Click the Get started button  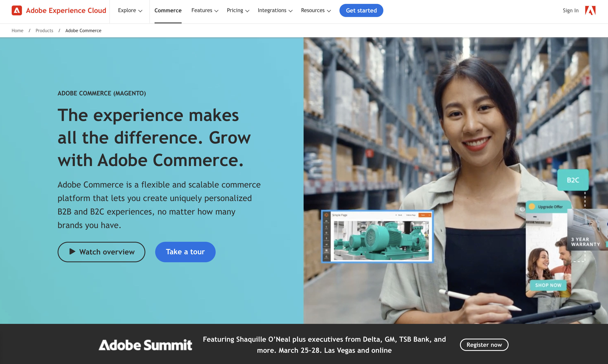361,10
